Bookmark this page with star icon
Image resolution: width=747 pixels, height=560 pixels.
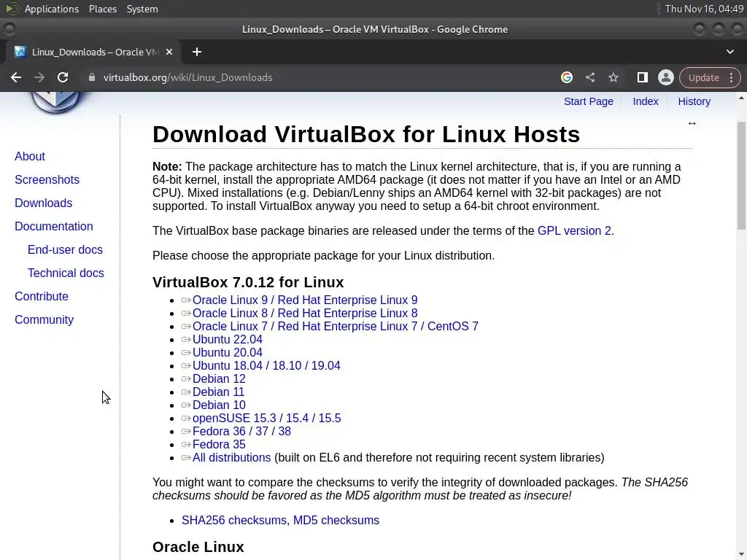(613, 77)
